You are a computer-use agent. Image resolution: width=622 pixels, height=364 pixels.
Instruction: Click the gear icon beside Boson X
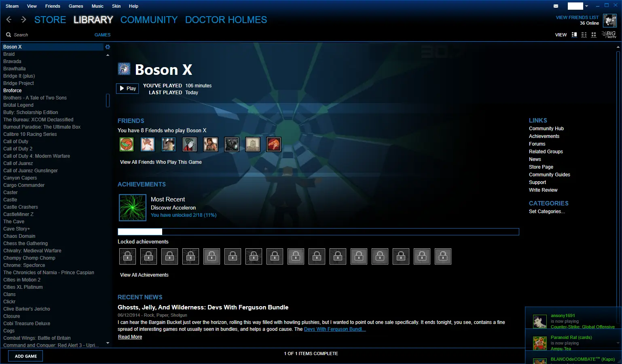click(108, 47)
